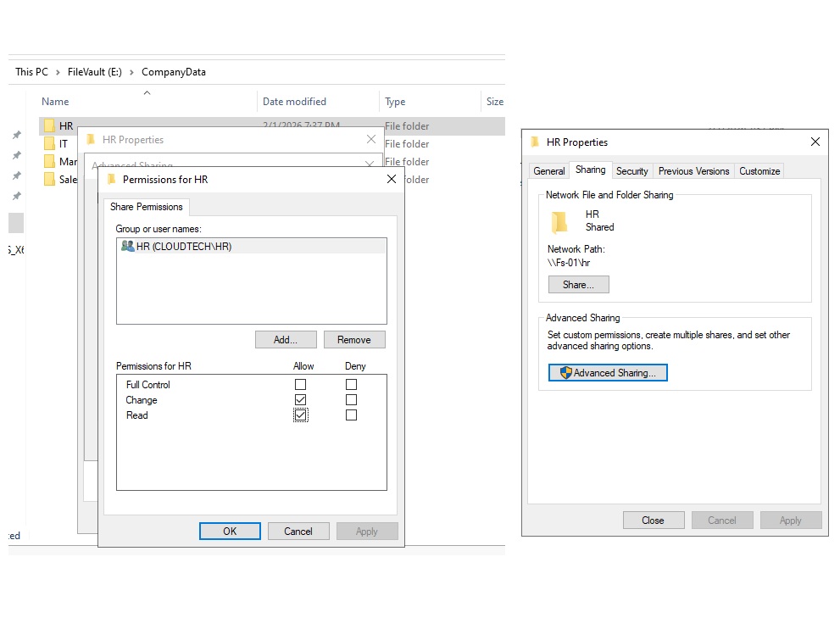The image size is (840, 618).
Task: Switch to the Security tab
Action: 631,171
